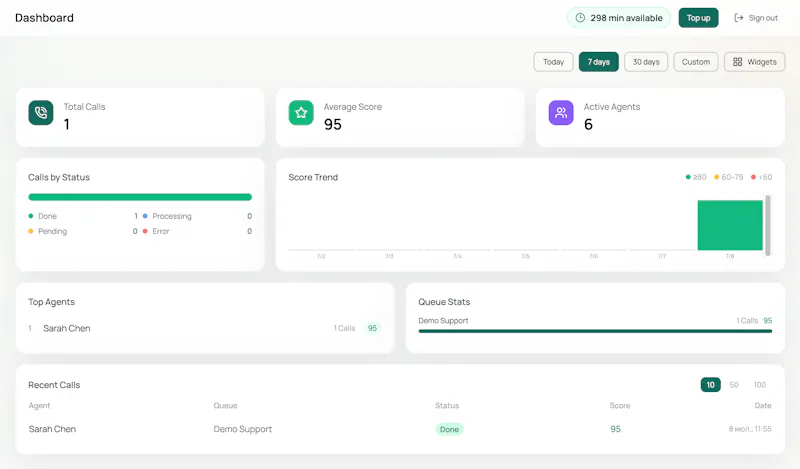Screen dimensions: 800x469
Task: Open the Widgets settings button
Action: pyautogui.click(x=755, y=62)
